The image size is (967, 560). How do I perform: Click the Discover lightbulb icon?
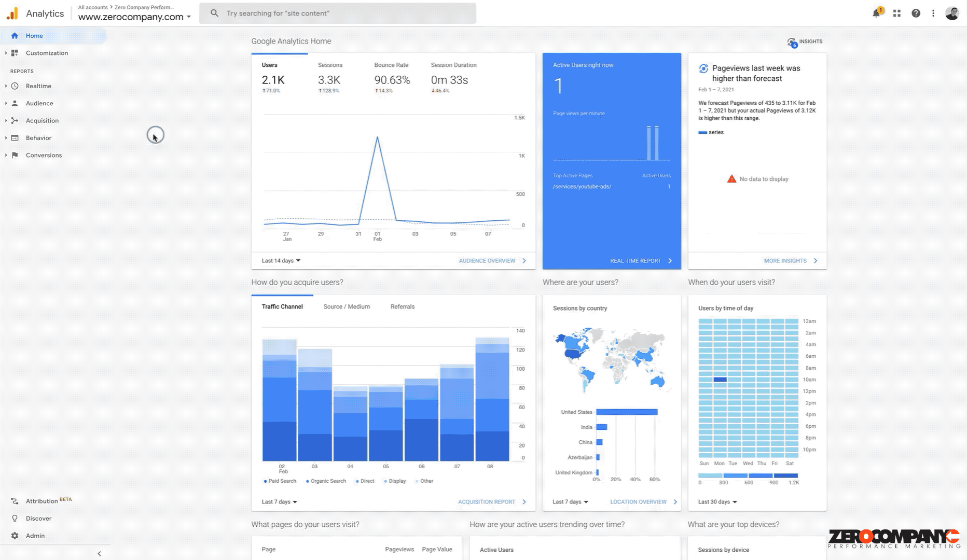pyautogui.click(x=15, y=519)
